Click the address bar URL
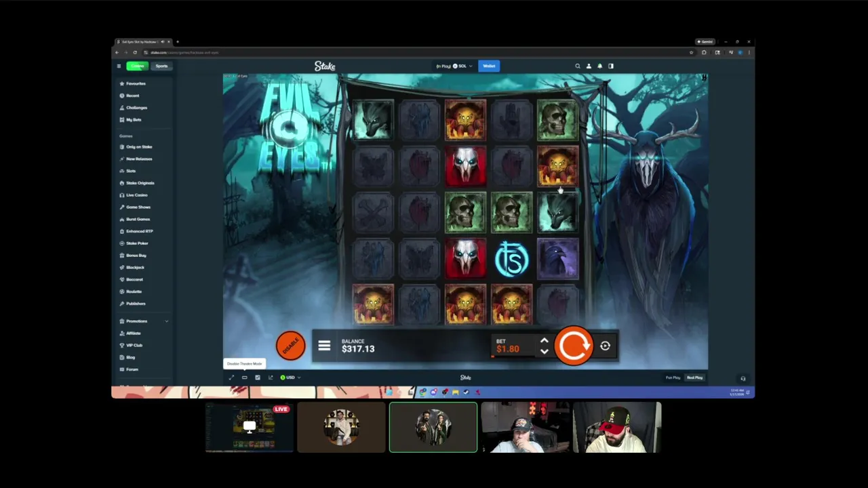The width and height of the screenshot is (868, 488). [x=184, y=52]
